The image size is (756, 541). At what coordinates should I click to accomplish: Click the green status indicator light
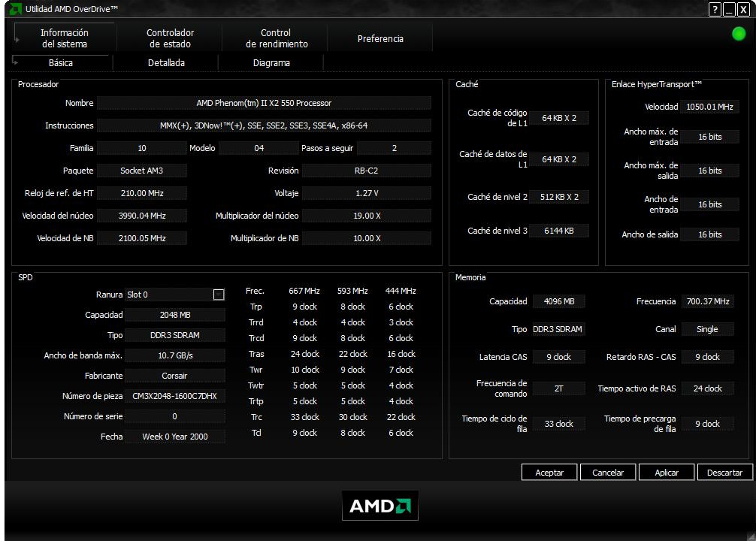pyautogui.click(x=739, y=34)
